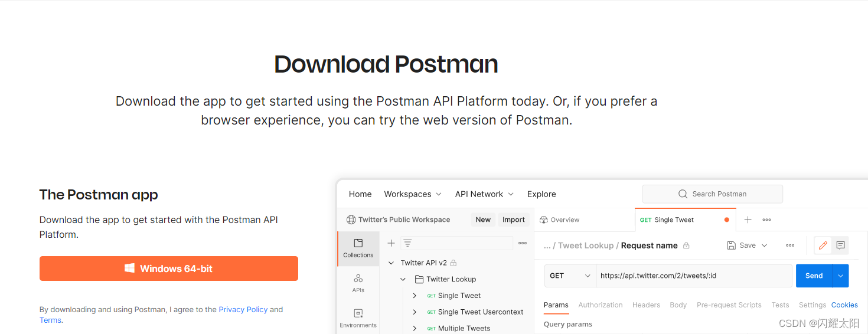Click the comment icon
This screenshot has width=868, height=334.
[x=841, y=245]
